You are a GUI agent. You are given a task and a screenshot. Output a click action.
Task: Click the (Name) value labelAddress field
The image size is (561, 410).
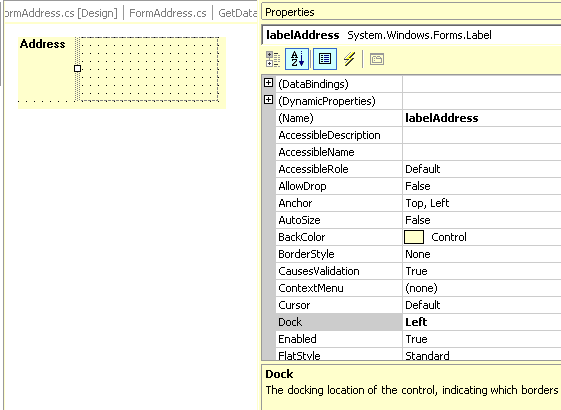point(482,118)
